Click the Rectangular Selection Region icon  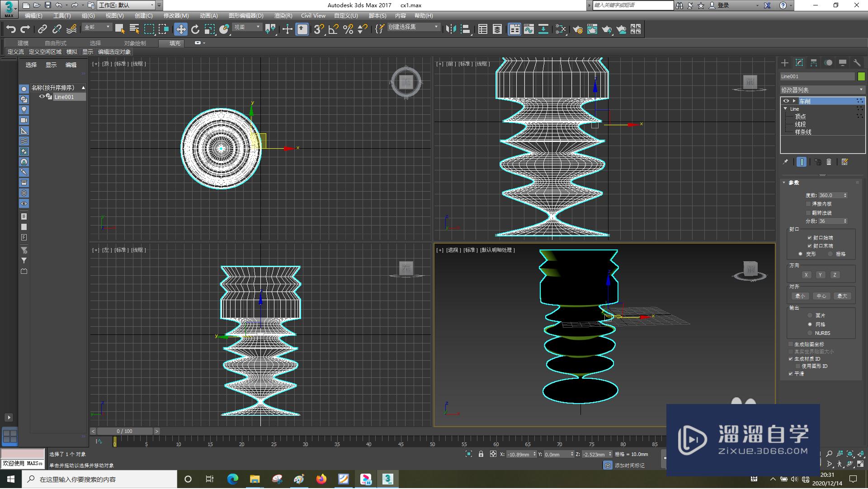(149, 29)
